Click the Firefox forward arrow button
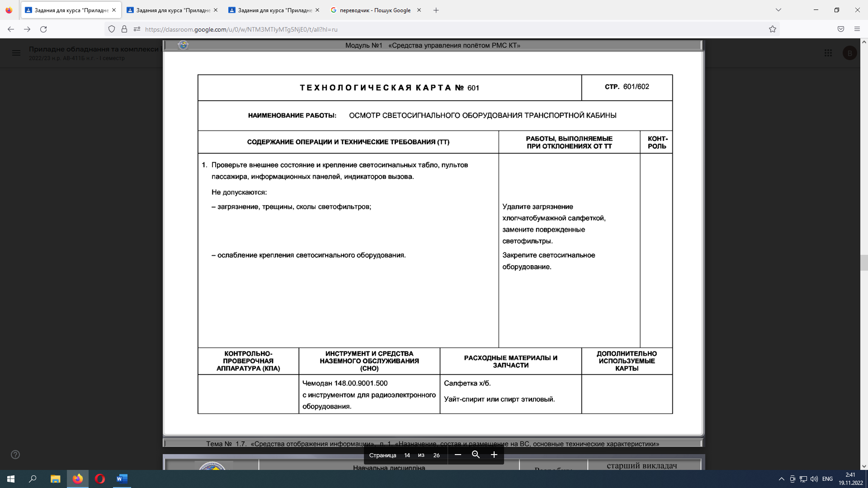 [x=27, y=29]
